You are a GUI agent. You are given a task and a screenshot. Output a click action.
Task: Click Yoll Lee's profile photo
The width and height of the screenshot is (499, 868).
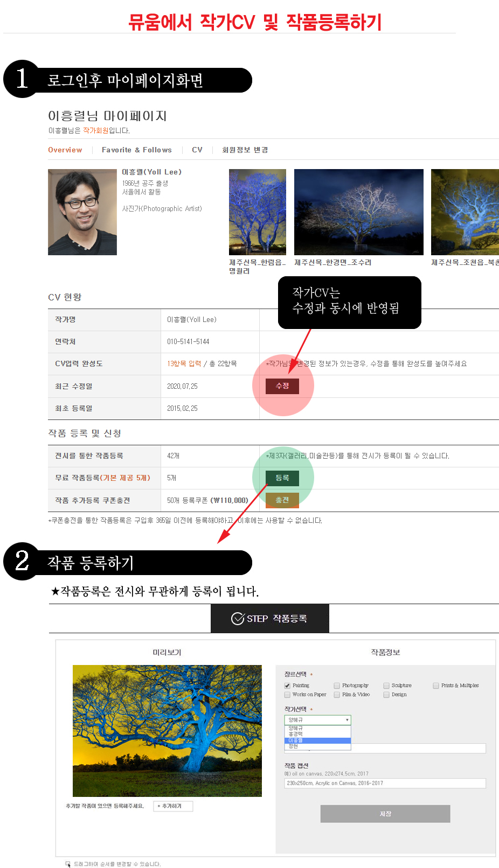pos(82,212)
